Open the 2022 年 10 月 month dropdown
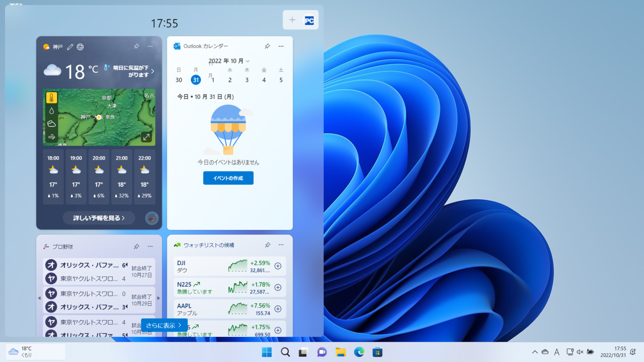 point(229,61)
